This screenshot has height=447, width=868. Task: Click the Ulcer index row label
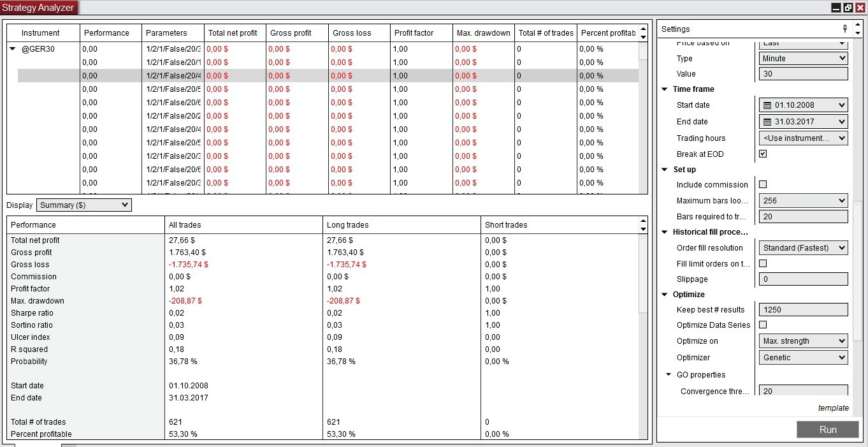(30, 337)
